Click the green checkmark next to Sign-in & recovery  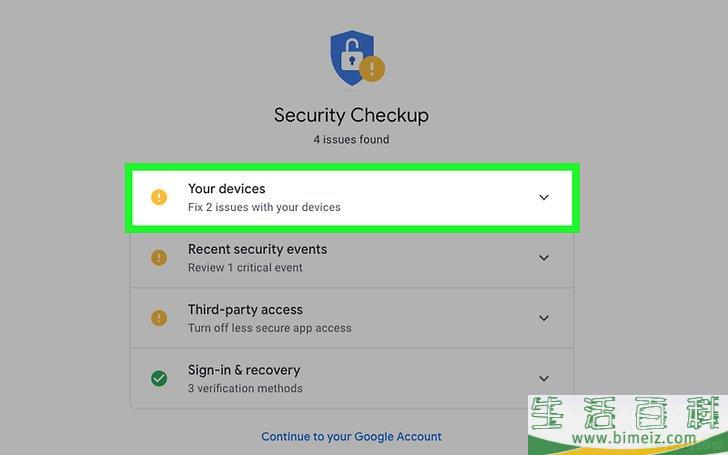point(159,378)
